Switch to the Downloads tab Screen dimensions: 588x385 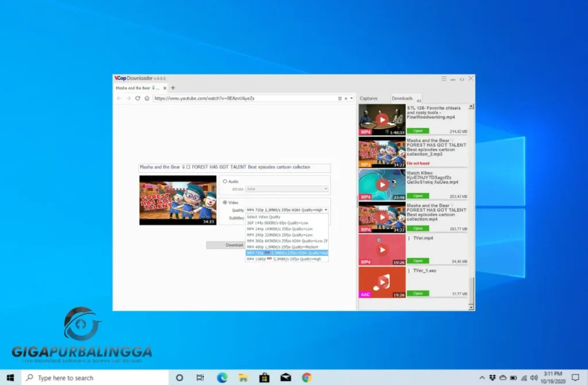403,98
